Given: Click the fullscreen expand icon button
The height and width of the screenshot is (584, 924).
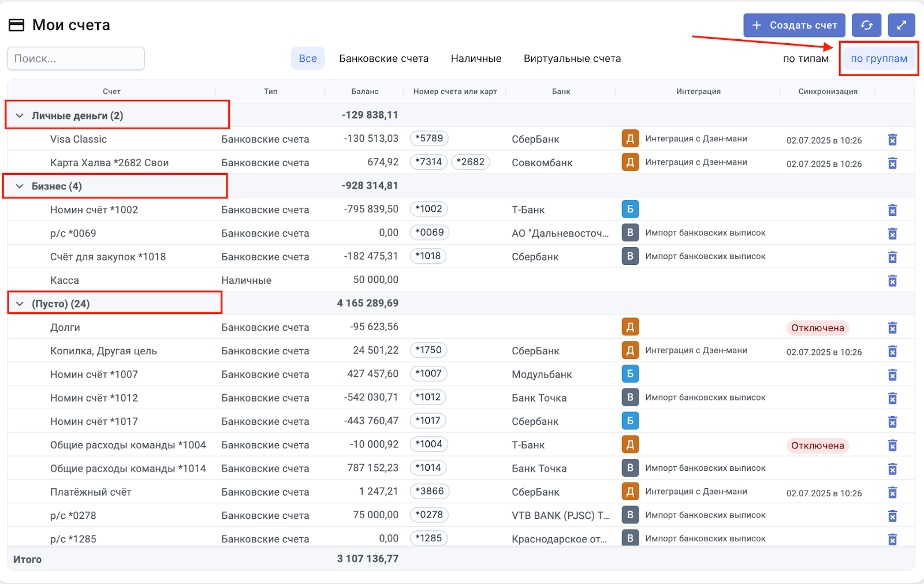Looking at the screenshot, I should [901, 25].
